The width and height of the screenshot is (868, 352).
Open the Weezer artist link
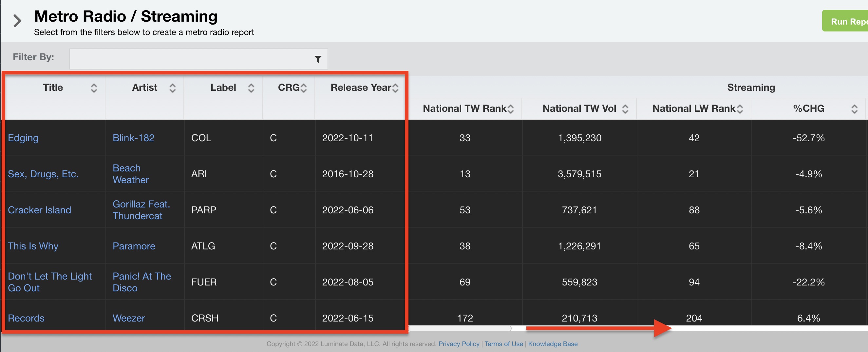[x=129, y=318]
